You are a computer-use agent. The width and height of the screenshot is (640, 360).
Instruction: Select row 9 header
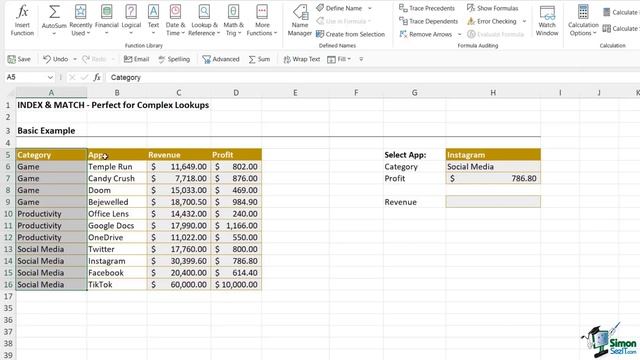[8, 202]
